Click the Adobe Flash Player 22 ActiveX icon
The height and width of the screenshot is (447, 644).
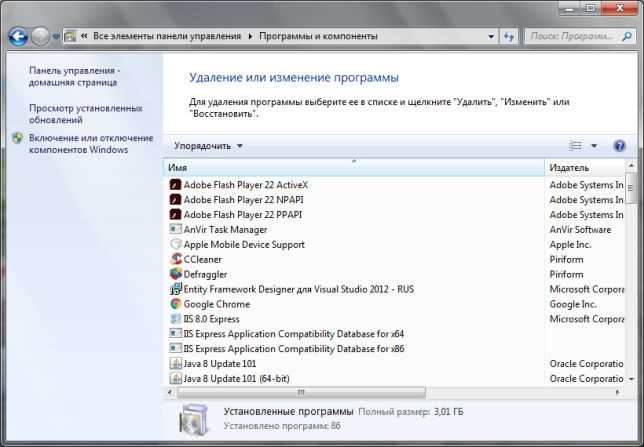coord(176,185)
